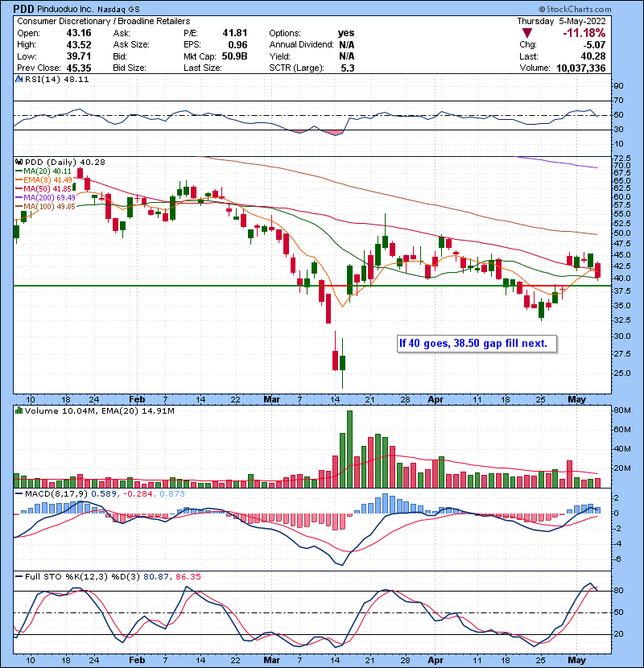Screen dimensions: 644x668
Task: Click the MA(50) 41.85 legend entry
Action: [43, 188]
